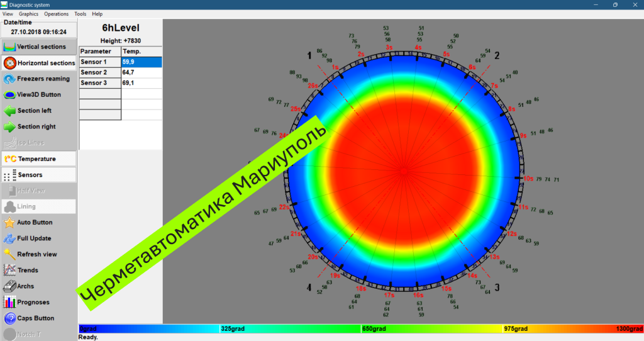Click the Diagnostic system title bar icon
The height and width of the screenshot is (341, 644).
(x=4, y=4)
